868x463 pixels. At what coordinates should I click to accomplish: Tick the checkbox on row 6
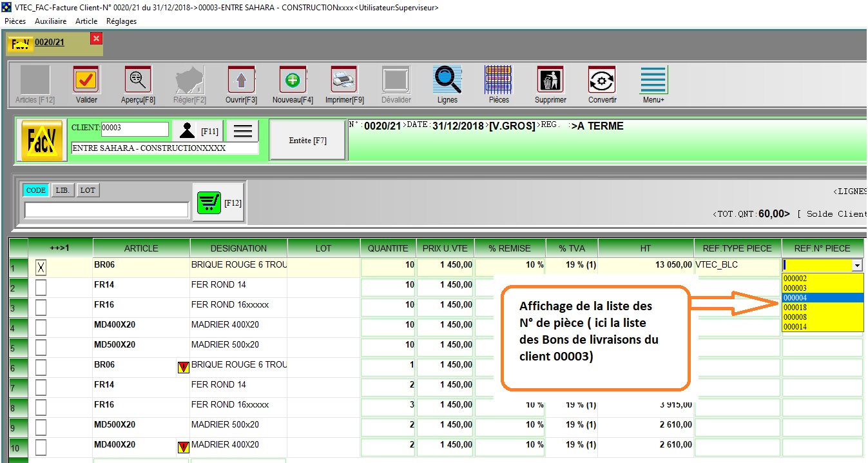pyautogui.click(x=41, y=368)
